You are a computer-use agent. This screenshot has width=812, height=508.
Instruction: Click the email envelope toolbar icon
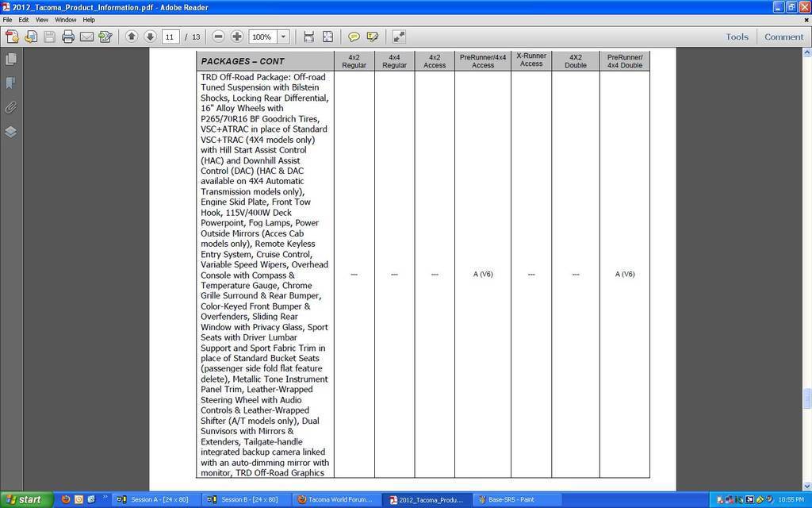(x=86, y=37)
